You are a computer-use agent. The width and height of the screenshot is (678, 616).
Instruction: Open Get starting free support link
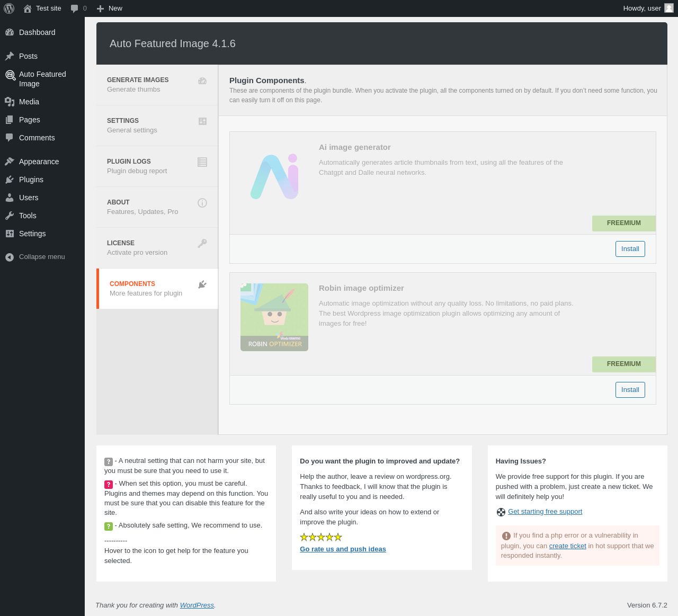point(545,512)
